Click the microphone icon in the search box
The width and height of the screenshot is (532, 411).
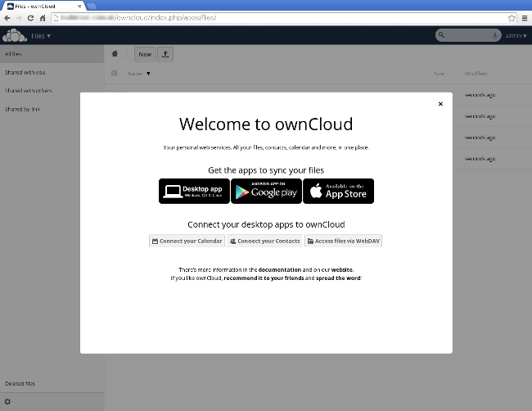[x=495, y=35]
